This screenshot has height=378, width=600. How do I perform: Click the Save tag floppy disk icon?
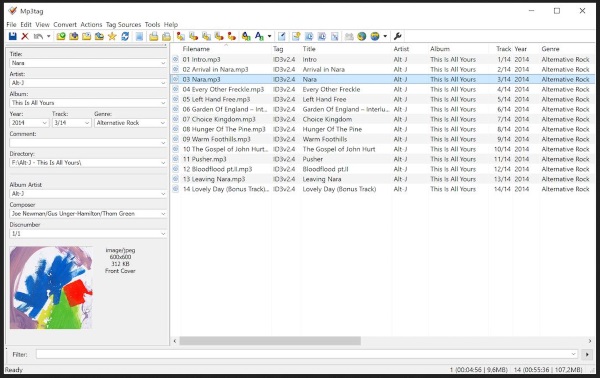13,36
